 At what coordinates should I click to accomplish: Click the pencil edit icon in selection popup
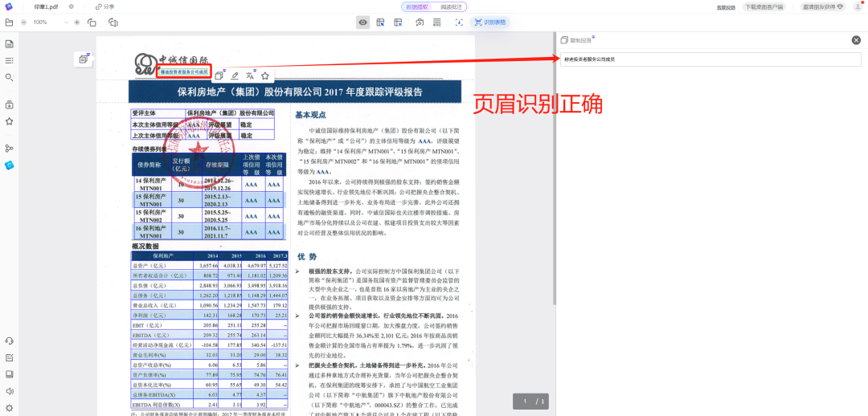(234, 75)
